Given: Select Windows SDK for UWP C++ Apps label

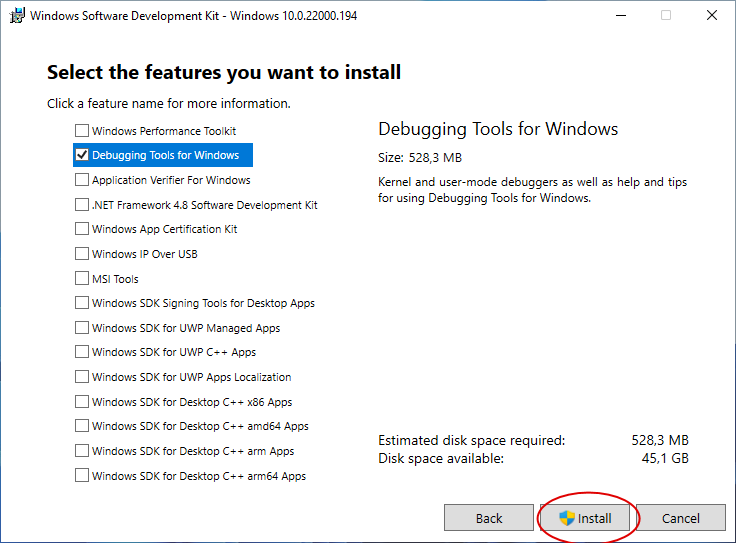Looking at the screenshot, I should pyautogui.click(x=174, y=352).
